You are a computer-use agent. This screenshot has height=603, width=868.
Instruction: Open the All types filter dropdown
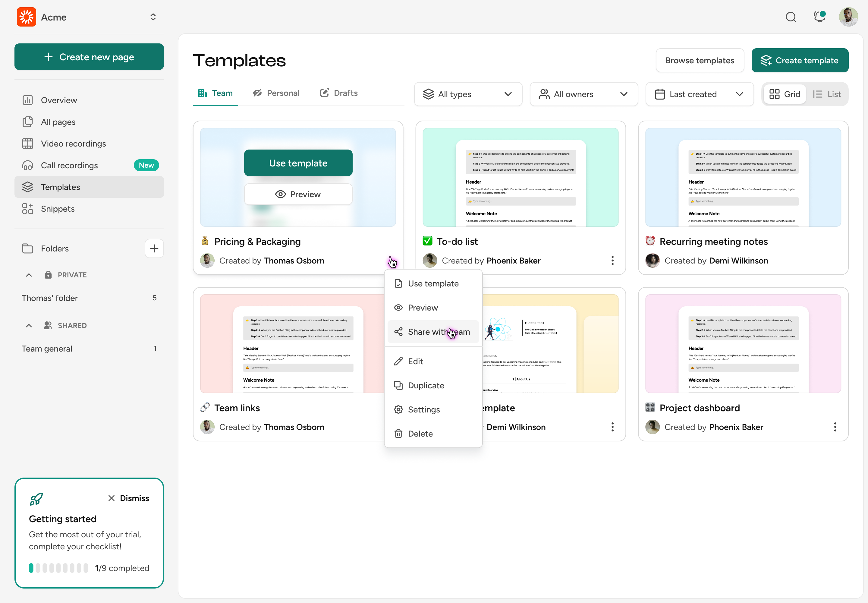tap(468, 94)
